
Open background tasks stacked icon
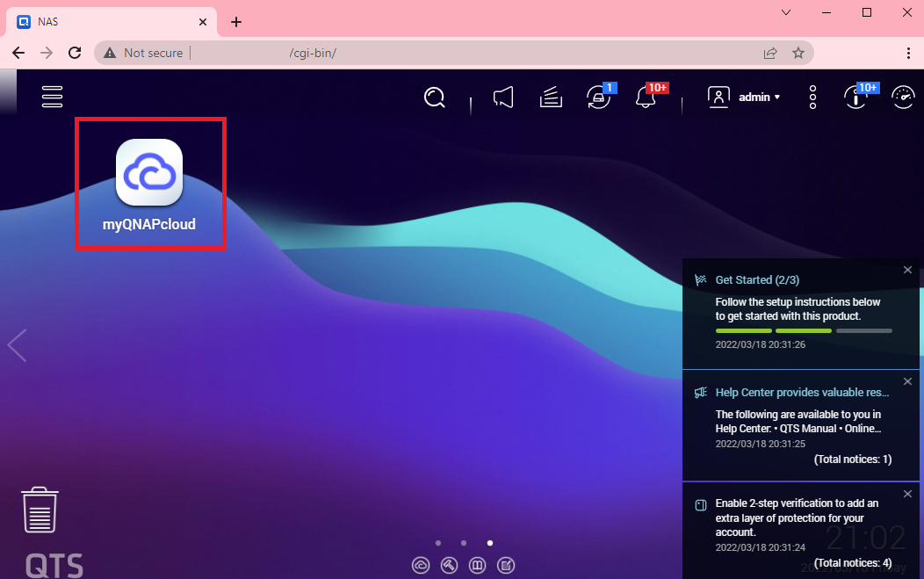click(551, 98)
